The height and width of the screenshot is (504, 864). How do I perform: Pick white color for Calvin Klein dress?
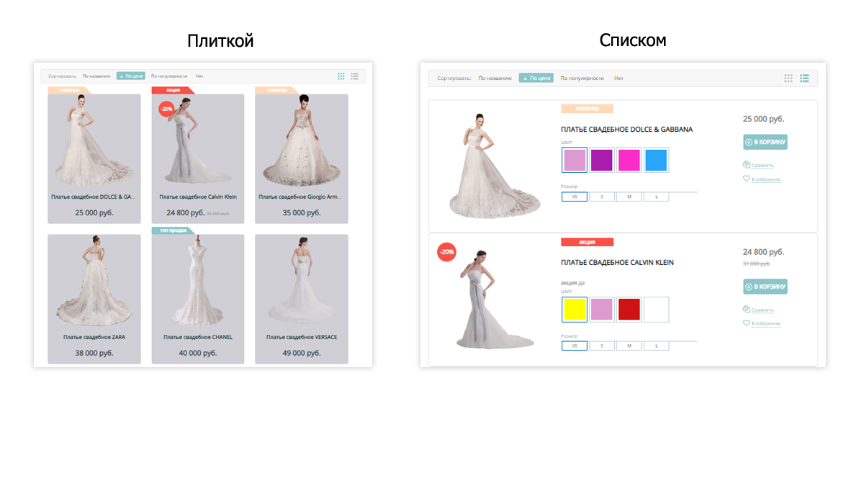657,310
